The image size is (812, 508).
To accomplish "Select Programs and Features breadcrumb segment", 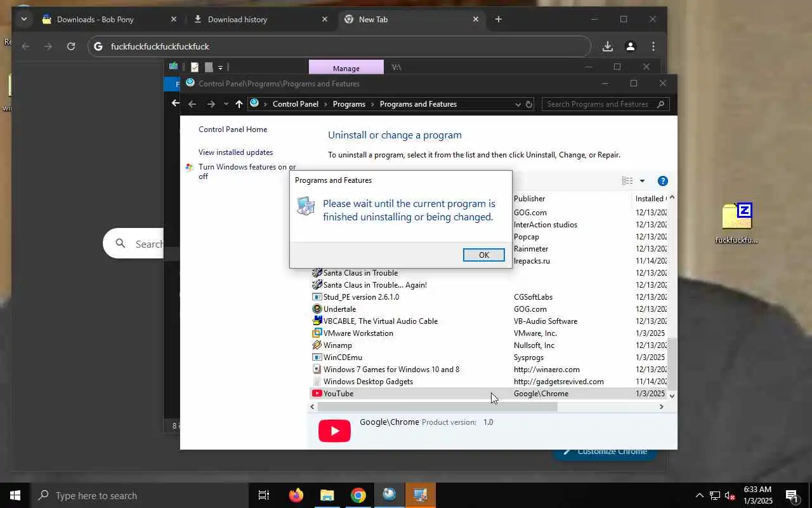I will pos(418,104).
